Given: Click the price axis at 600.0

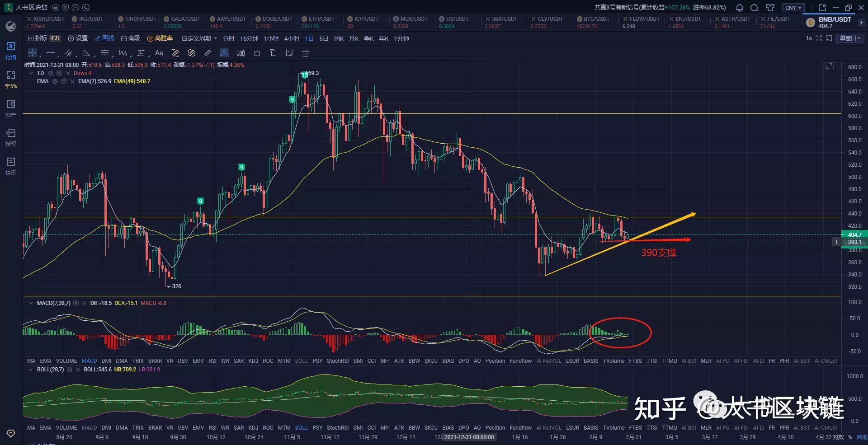Looking at the screenshot, I should [854, 116].
